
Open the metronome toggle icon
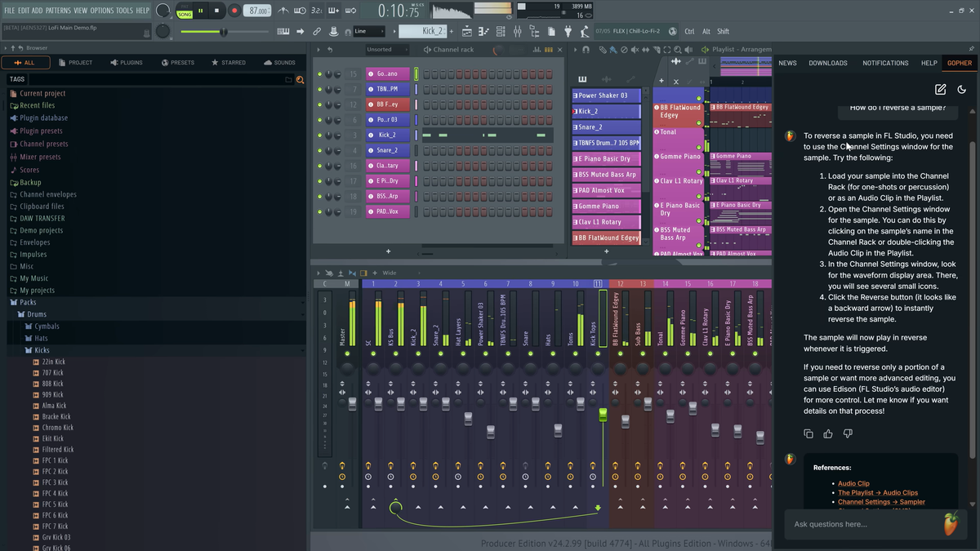pyautogui.click(x=283, y=11)
